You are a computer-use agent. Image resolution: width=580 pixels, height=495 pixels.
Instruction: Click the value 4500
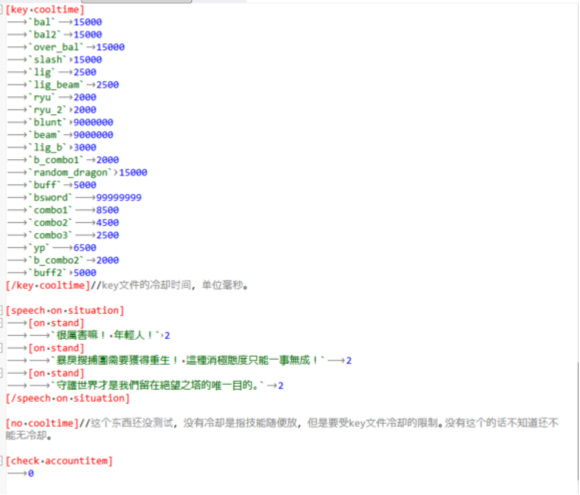[108, 223]
